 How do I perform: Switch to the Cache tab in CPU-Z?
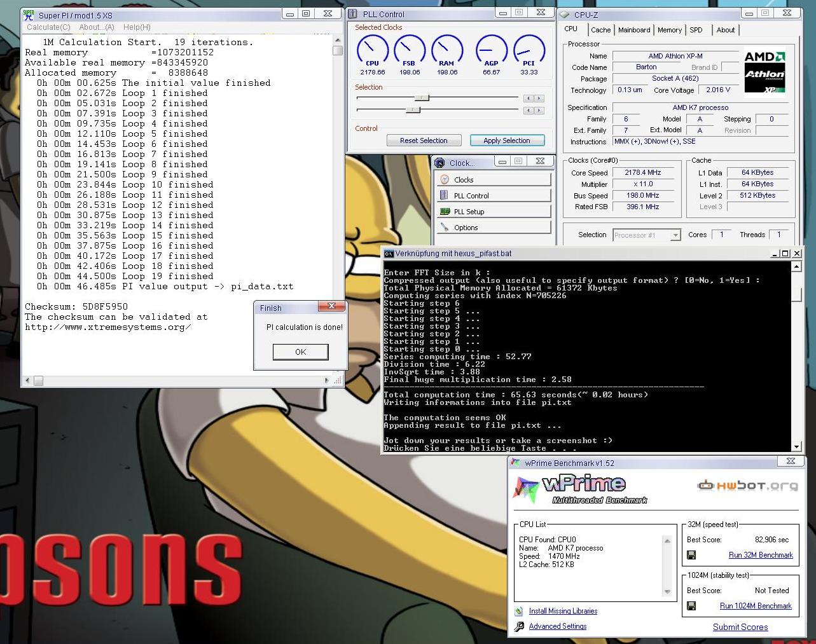coord(600,30)
